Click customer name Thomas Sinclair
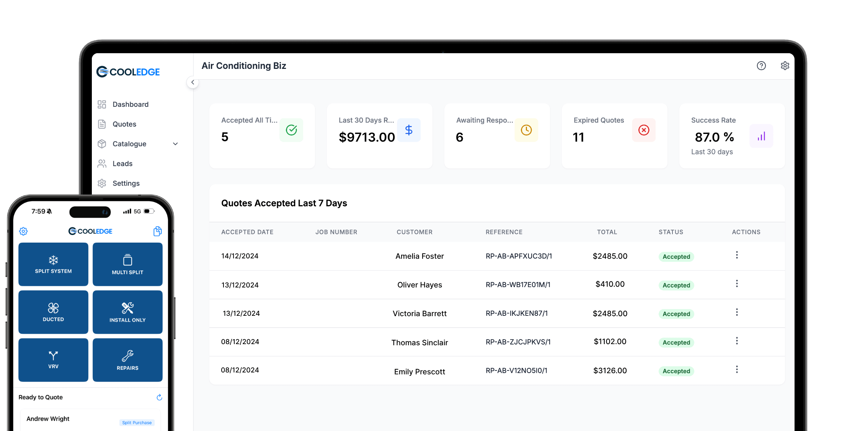Screen dimensions: 868x431 coord(419,343)
